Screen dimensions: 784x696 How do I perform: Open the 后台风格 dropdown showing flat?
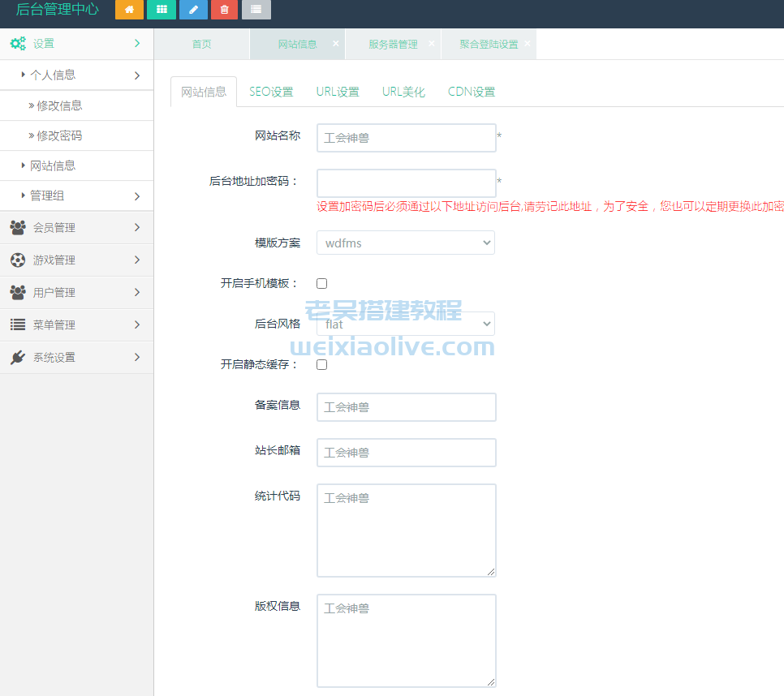coord(405,324)
